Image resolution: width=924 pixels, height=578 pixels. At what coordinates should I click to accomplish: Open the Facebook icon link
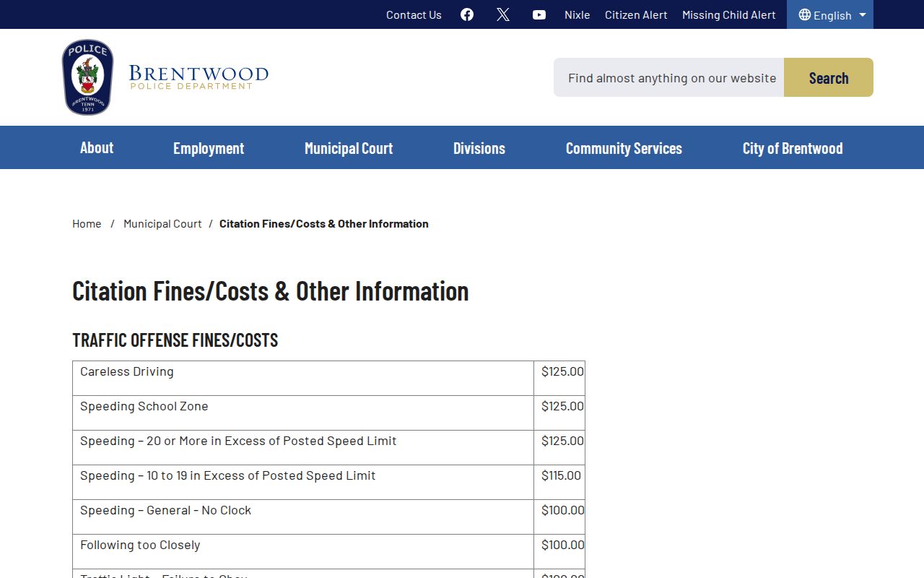click(x=467, y=14)
